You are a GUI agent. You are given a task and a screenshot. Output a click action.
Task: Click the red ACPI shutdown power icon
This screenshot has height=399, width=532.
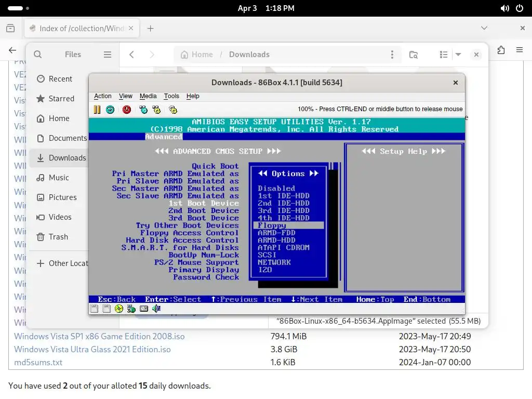(127, 110)
